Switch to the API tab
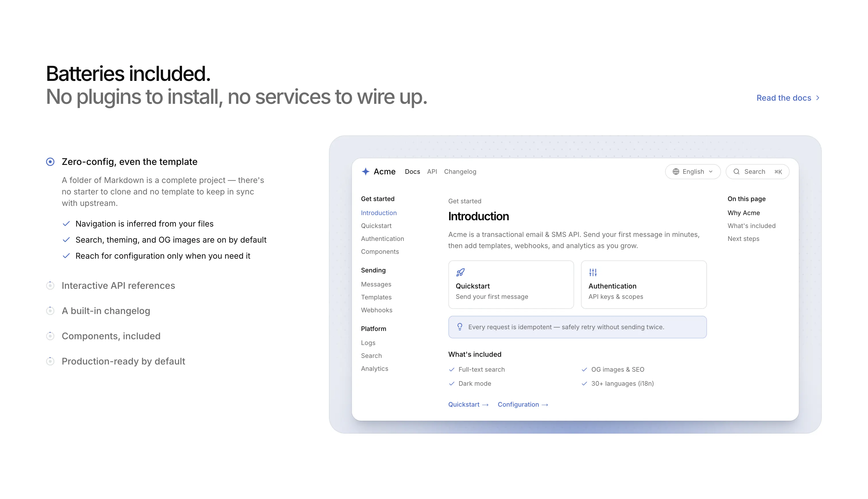868x499 pixels. [432, 172]
